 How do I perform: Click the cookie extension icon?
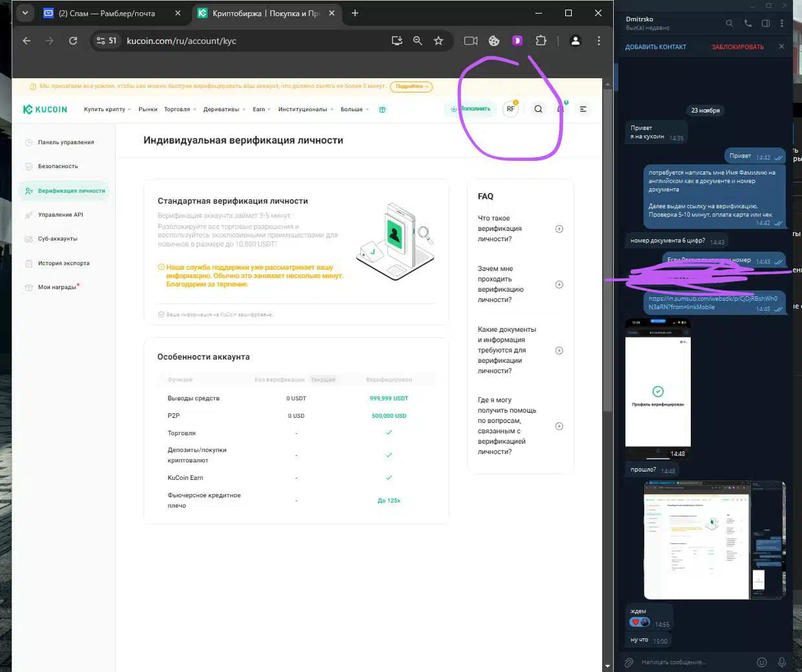(494, 41)
